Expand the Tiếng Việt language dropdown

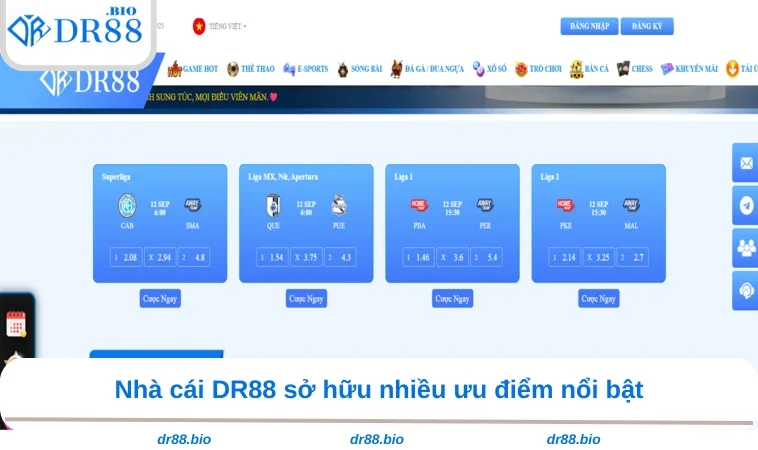pos(220,26)
